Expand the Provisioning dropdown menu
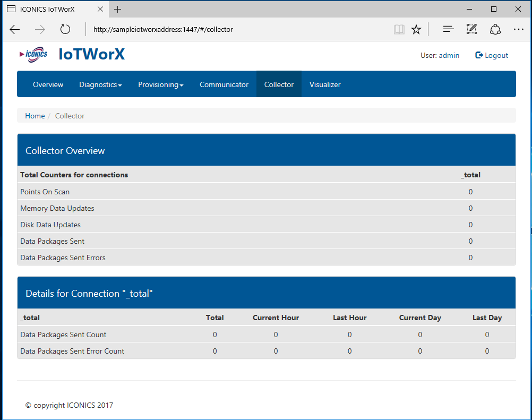 point(160,84)
